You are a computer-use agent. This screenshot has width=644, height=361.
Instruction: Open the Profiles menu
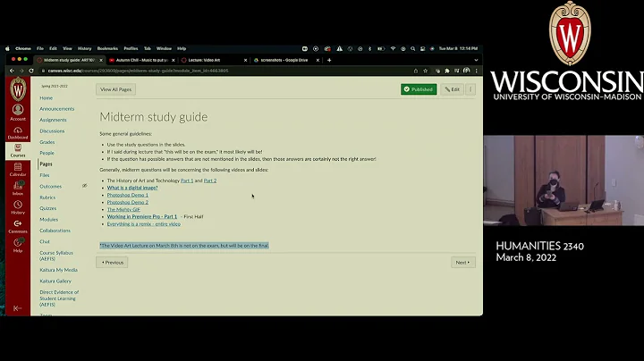point(131,48)
